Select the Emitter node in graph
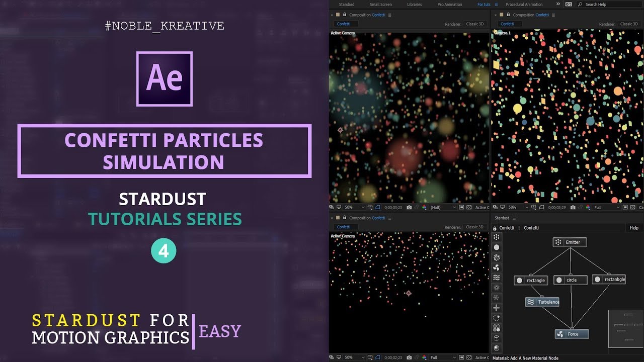644x362 pixels. pyautogui.click(x=570, y=242)
